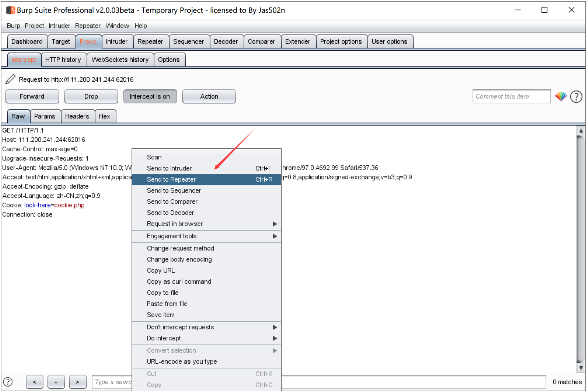This screenshot has width=587, height=392.
Task: Open the highlight color picker icon
Action: [x=560, y=97]
